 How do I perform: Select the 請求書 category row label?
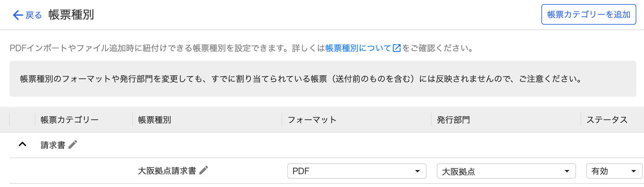pos(53,145)
